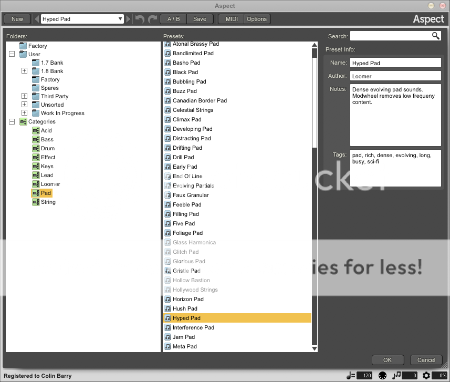Click the presets list scroll down arrow
450x382 pixels.
[x=314, y=348]
